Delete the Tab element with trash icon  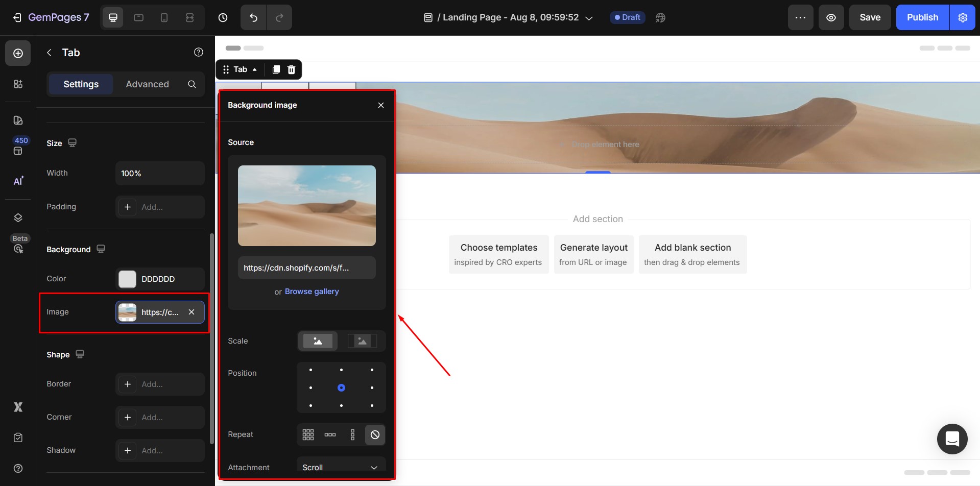pyautogui.click(x=291, y=69)
